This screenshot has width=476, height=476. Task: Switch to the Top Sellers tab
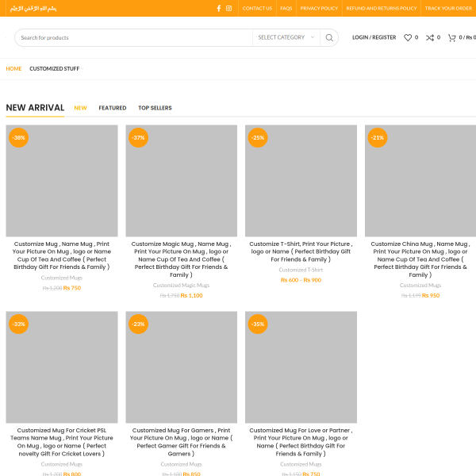click(x=155, y=108)
